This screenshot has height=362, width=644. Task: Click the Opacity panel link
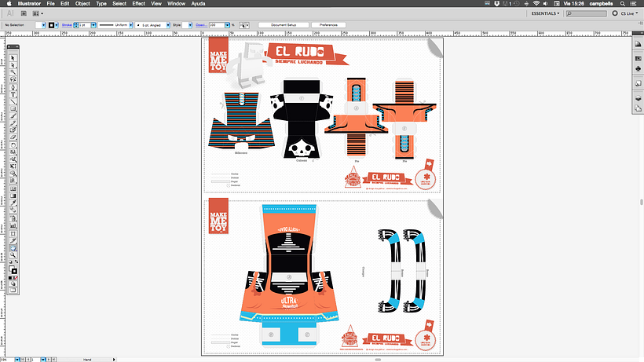point(201,25)
